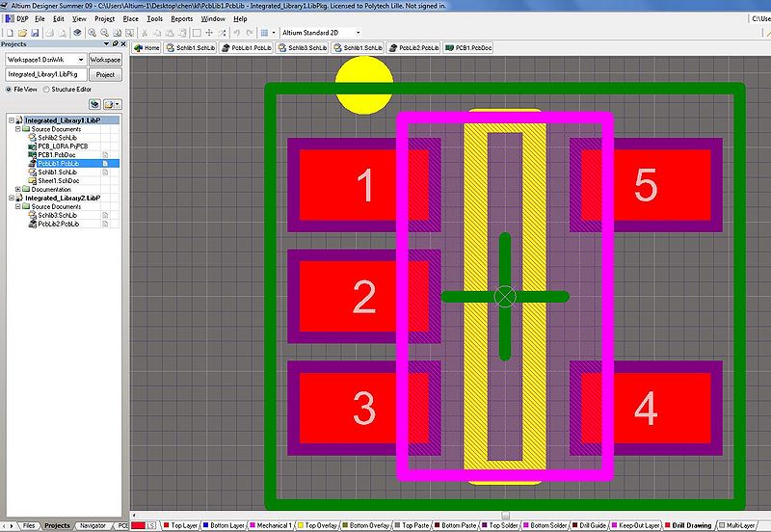
Task: Click the Save icon in the toolbar
Action: click(34, 32)
